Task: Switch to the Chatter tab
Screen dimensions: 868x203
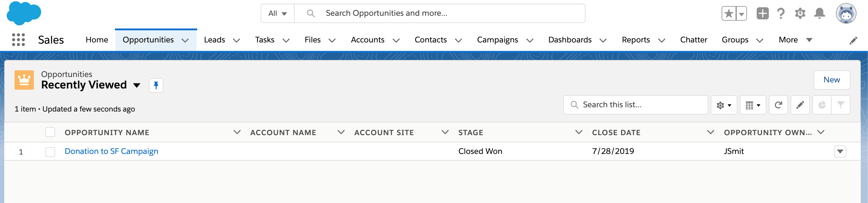Action: (693, 40)
